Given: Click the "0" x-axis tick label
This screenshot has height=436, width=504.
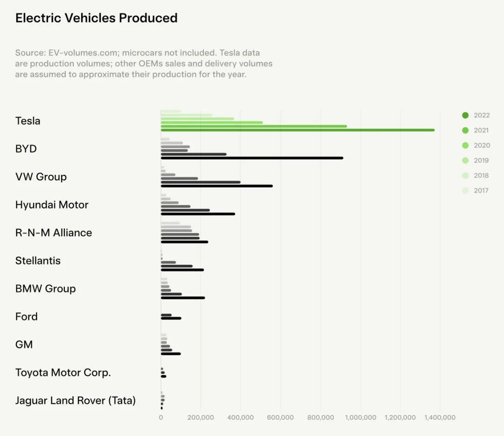Looking at the screenshot, I should click(161, 417).
